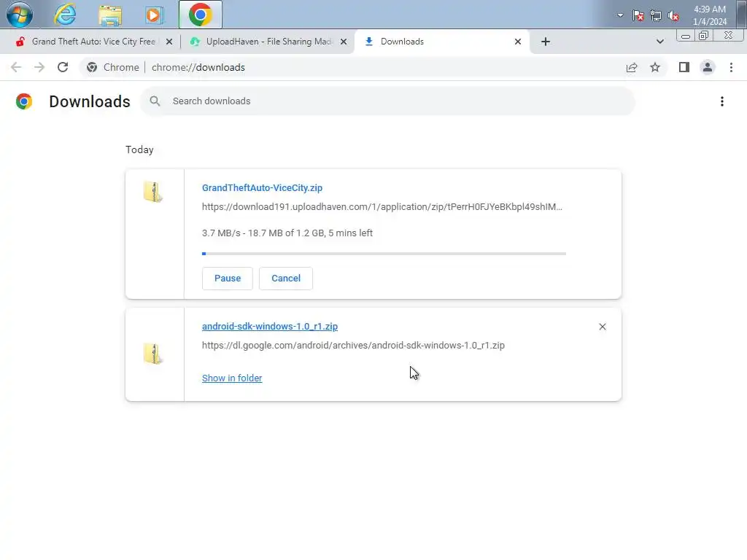Click the Chrome logo beside Downloads
The image size is (747, 560).
click(24, 101)
